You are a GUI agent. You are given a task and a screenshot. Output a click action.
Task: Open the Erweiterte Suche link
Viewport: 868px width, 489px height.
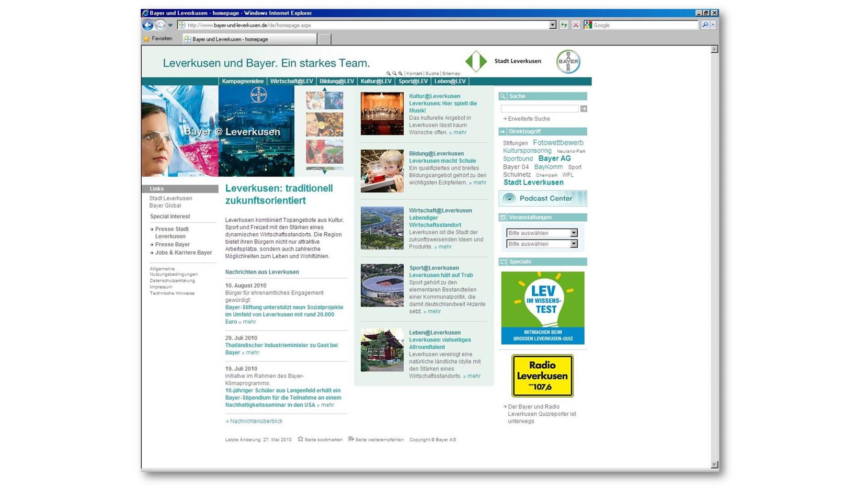[x=529, y=119]
